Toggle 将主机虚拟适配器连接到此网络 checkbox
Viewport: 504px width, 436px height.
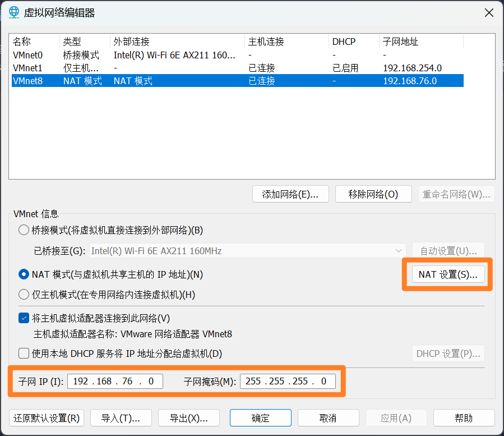tap(24, 318)
